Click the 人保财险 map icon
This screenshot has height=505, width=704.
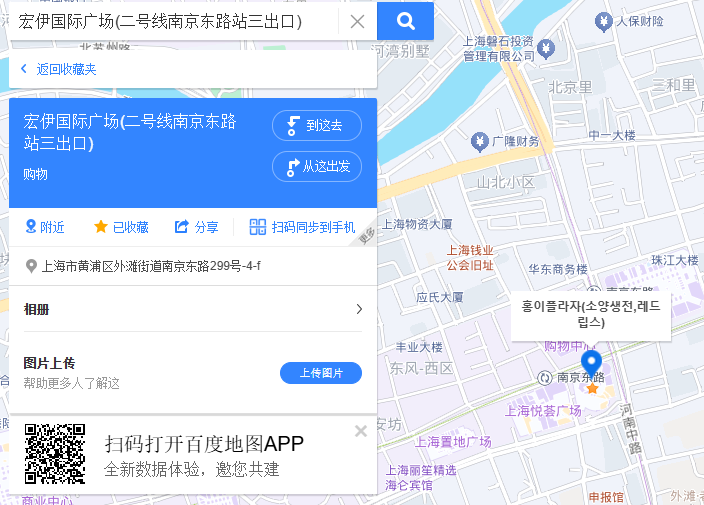click(603, 22)
